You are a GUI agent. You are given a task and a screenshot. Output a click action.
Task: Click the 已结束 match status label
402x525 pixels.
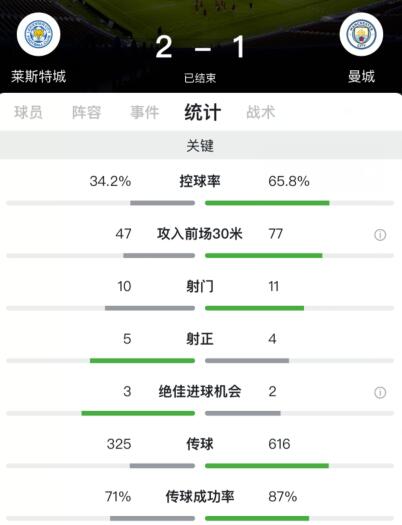200,78
